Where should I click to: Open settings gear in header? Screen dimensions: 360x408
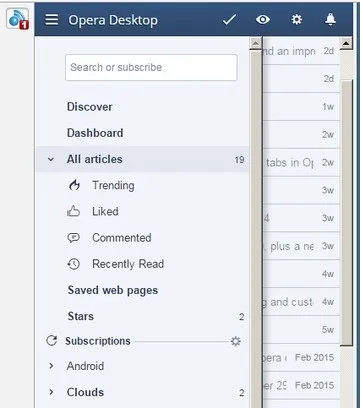296,20
